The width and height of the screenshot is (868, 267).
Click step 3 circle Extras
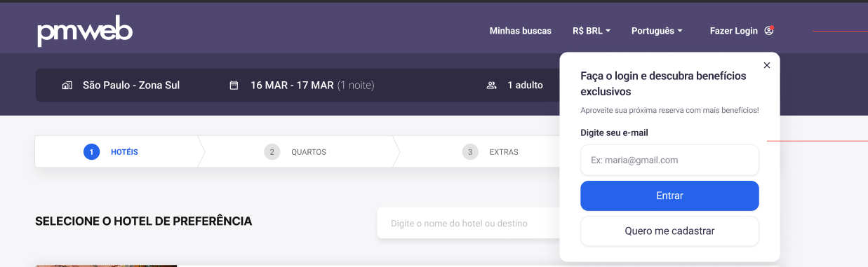click(x=470, y=151)
